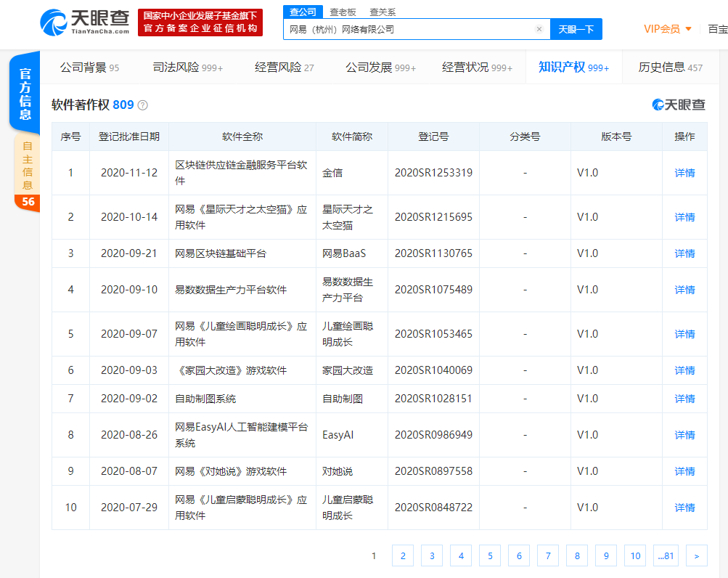This screenshot has height=578, width=728.
Task: Open 详情 for 儿童绘画聪明成长 row
Action: [x=684, y=334]
